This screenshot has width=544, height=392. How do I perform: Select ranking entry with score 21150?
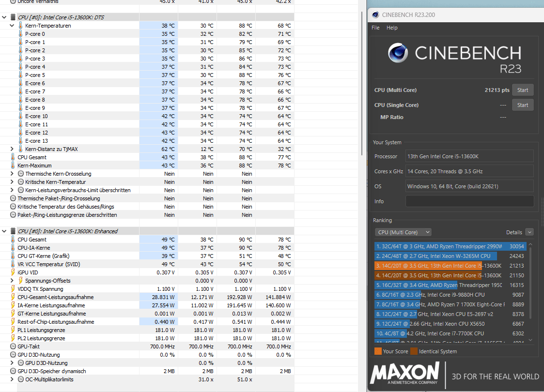pos(451,275)
